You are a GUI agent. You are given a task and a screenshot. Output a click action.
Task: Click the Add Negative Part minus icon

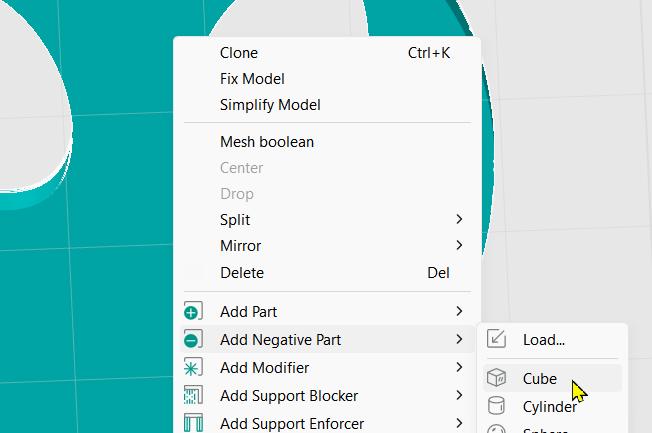click(x=194, y=340)
